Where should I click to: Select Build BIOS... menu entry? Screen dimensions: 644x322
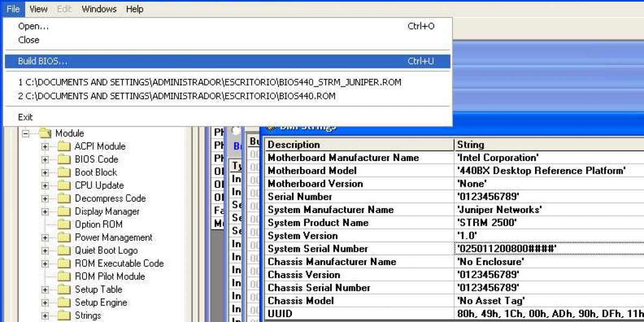click(227, 61)
